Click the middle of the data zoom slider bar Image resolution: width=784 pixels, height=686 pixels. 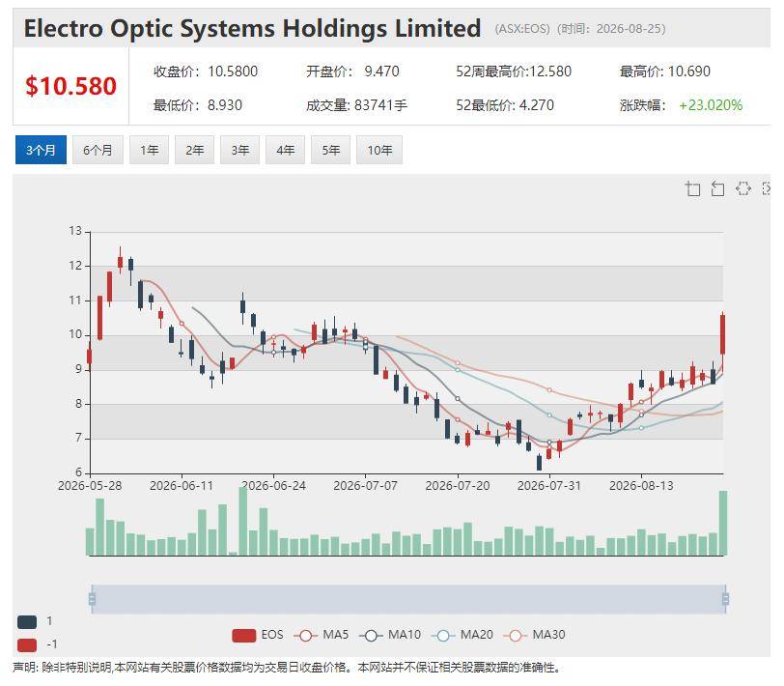[408, 599]
